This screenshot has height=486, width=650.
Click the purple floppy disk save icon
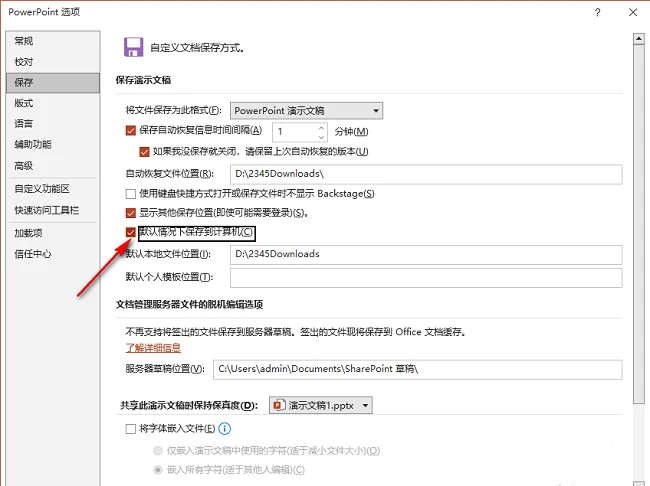pos(133,47)
